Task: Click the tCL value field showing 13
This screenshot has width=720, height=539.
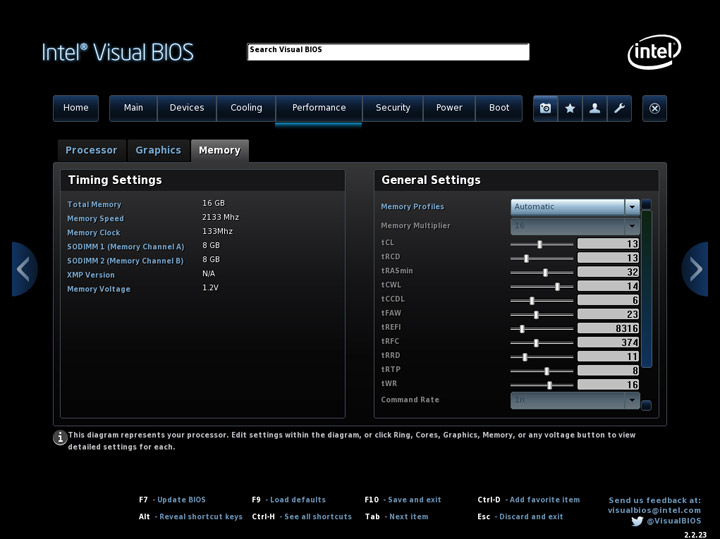Action: [x=608, y=244]
